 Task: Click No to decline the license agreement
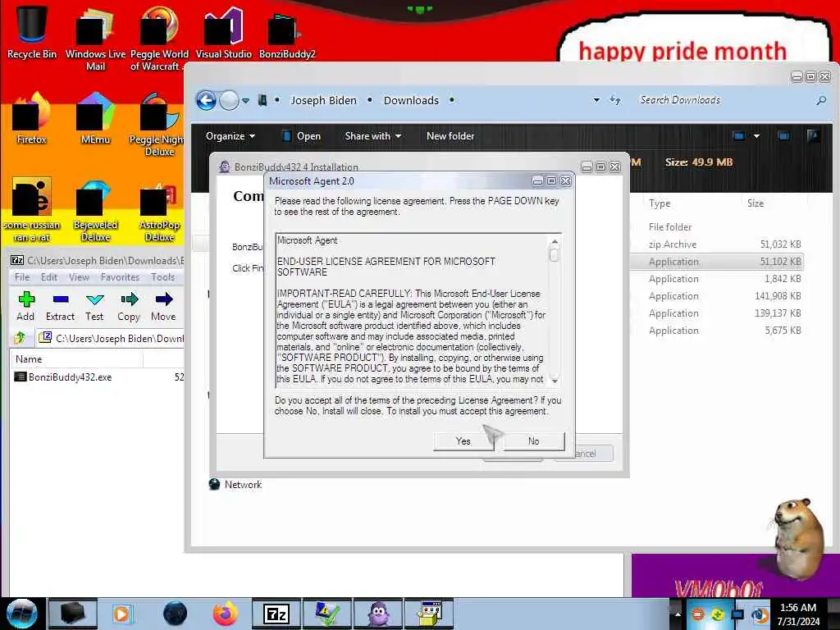coord(533,441)
